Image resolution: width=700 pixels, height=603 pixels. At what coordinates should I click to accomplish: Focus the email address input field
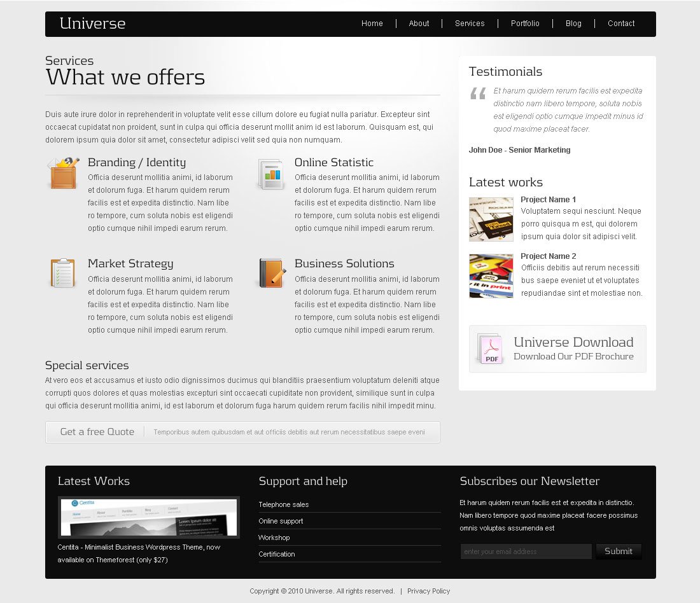coord(526,551)
